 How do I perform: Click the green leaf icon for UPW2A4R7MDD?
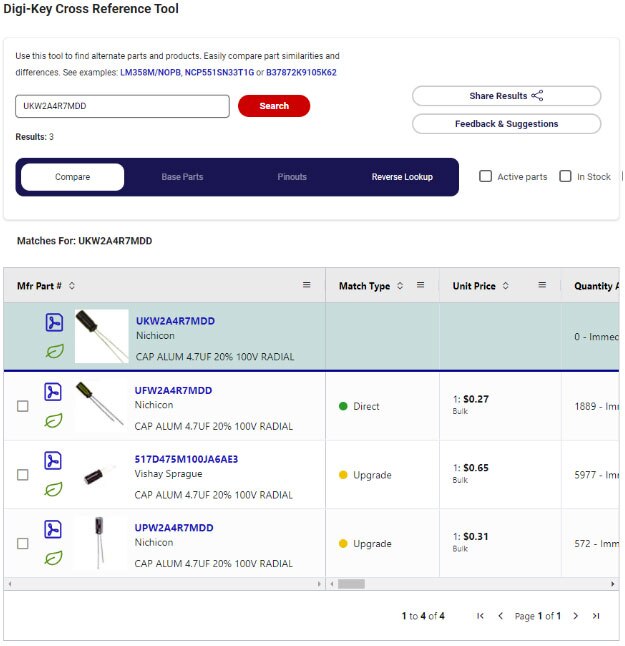53,558
